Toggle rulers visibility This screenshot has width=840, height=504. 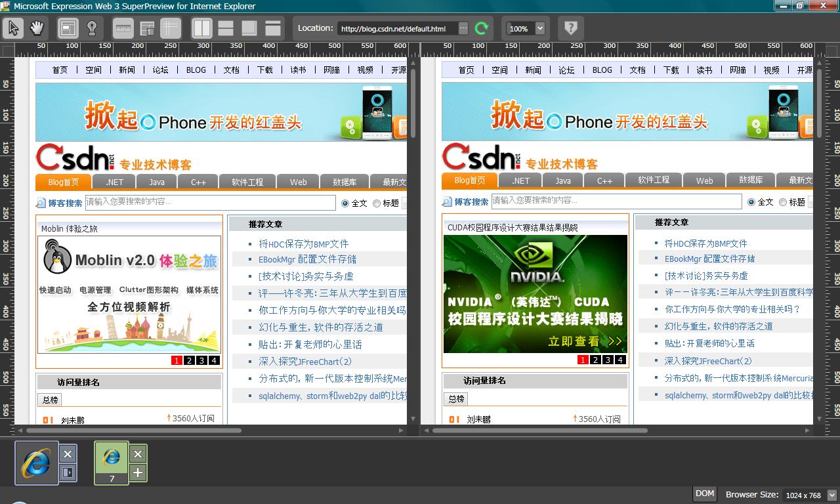123,28
